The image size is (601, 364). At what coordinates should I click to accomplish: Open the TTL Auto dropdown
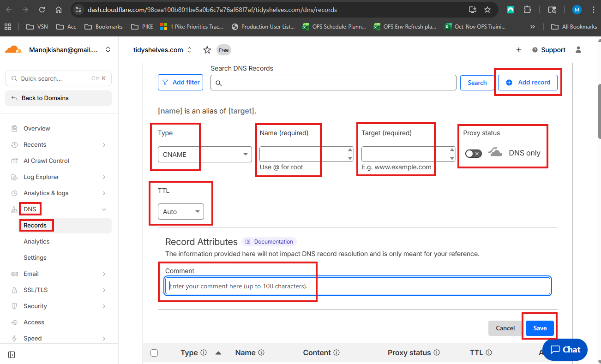coord(181,212)
